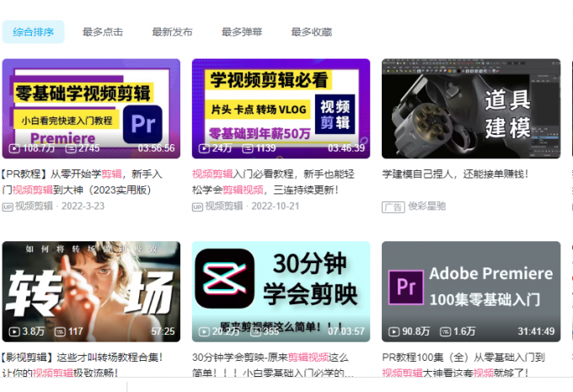This screenshot has height=392, width=573.
Task: Open the Adobe Premiere 100集 thumbnail
Action: (471, 292)
